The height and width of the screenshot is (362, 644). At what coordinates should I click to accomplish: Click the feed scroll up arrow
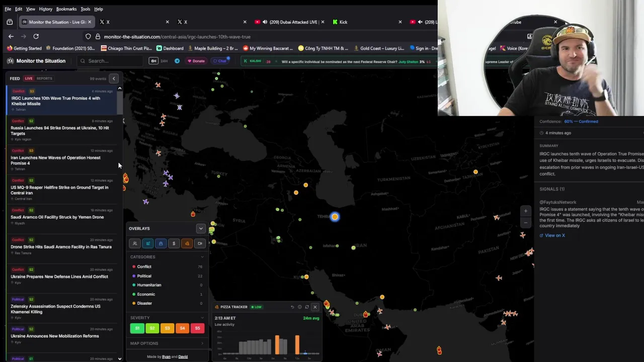(x=120, y=88)
